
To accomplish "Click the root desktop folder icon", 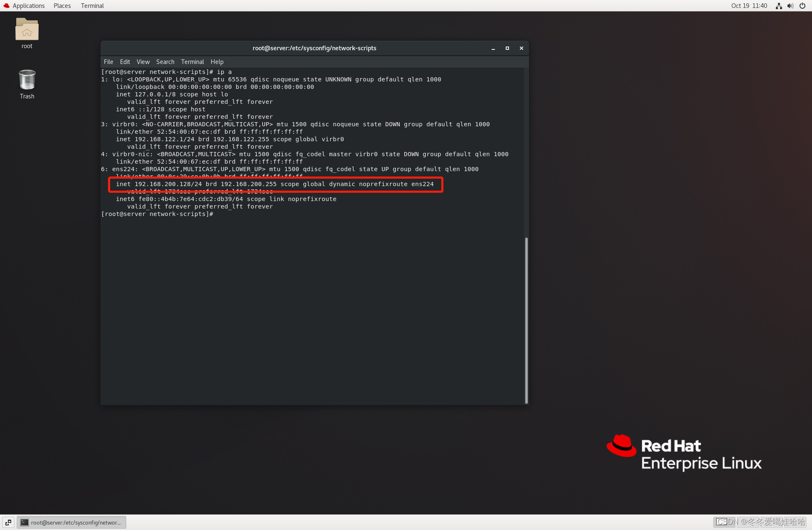I will click(27, 29).
